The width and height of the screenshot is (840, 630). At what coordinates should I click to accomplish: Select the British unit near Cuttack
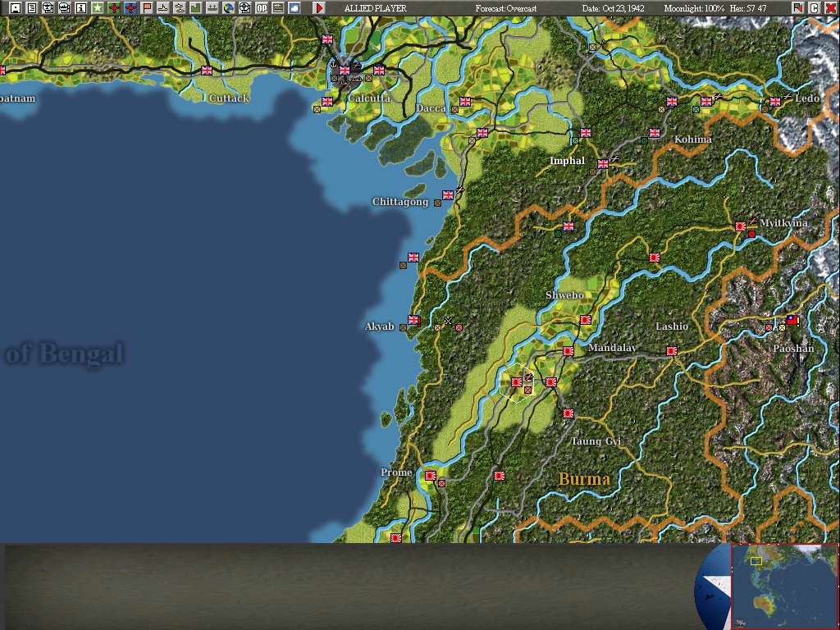click(x=206, y=71)
